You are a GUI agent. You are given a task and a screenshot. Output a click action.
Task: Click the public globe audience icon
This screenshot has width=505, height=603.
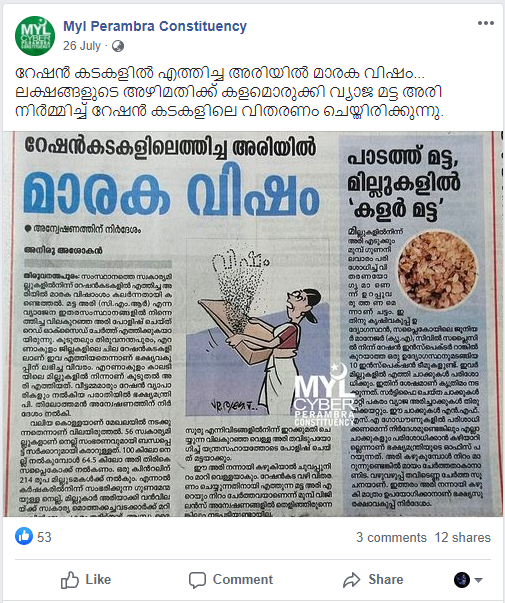tap(118, 46)
